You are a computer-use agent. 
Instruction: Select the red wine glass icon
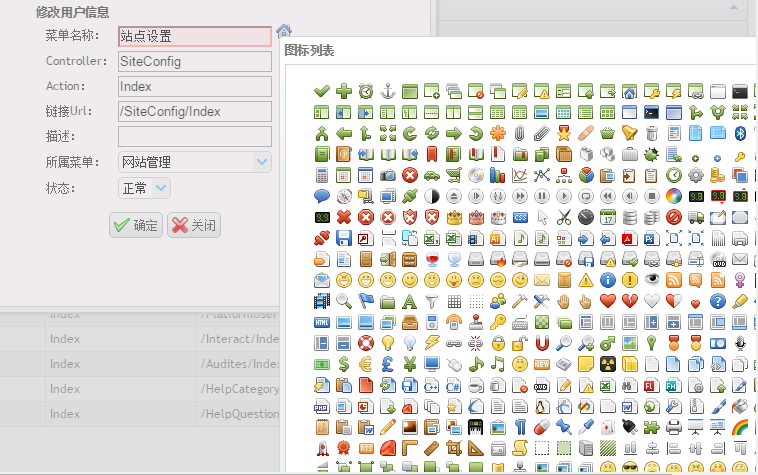[x=432, y=259]
